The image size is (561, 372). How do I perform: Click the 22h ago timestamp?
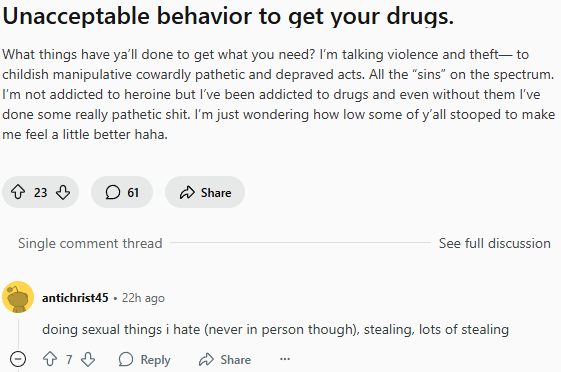tap(143, 298)
